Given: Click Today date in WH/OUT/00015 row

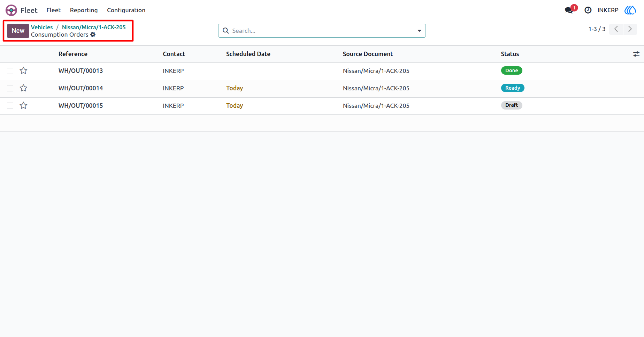Looking at the screenshot, I should [x=235, y=106].
